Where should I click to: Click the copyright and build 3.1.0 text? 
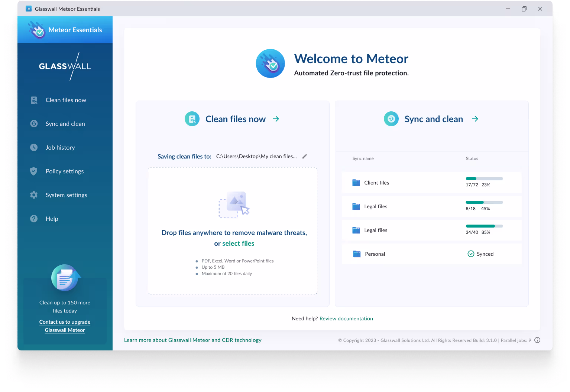point(434,340)
